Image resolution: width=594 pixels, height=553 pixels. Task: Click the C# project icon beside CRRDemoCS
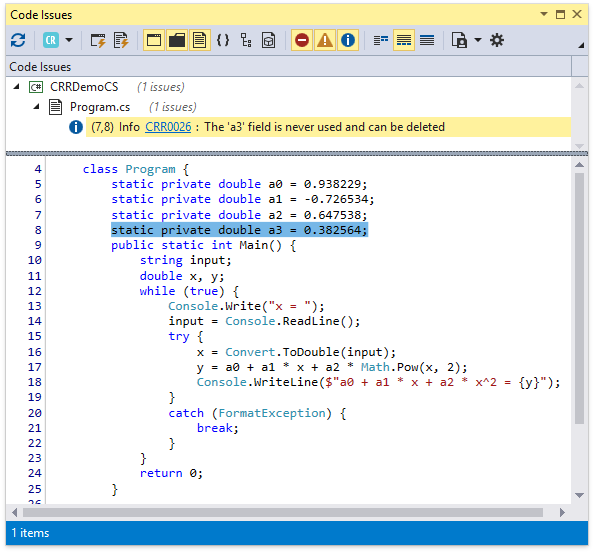pos(36,87)
